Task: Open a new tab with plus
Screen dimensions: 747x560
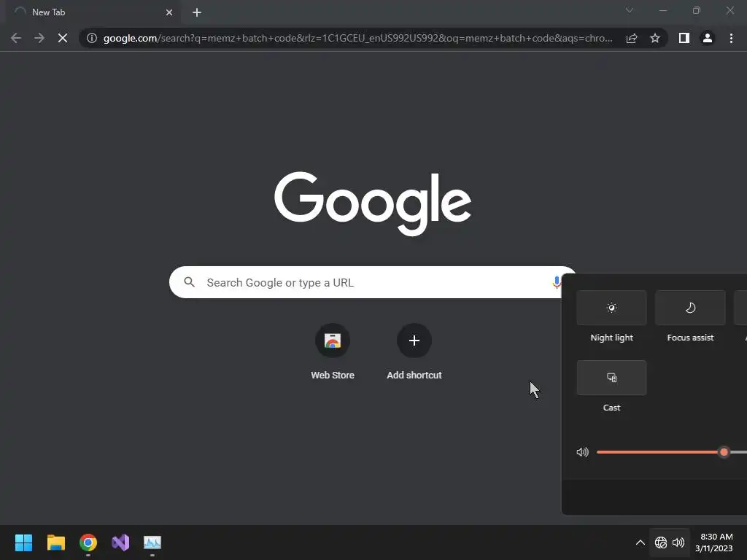Action: pos(197,12)
